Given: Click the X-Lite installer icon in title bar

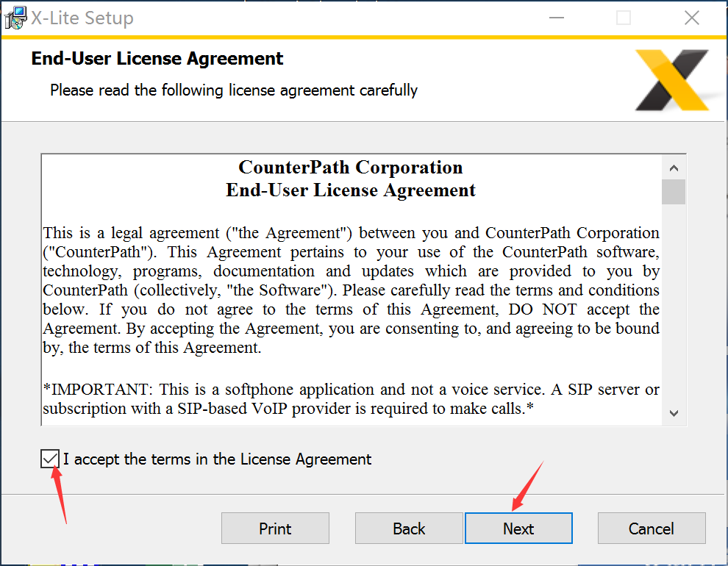Looking at the screenshot, I should coord(15,18).
